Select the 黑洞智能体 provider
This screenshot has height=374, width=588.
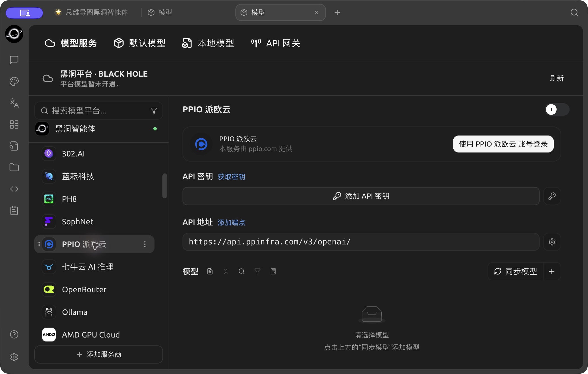pyautogui.click(x=98, y=129)
